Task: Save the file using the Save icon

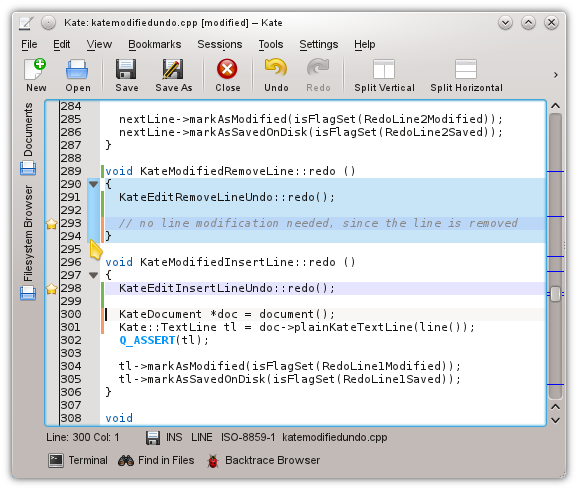Action: click(126, 69)
